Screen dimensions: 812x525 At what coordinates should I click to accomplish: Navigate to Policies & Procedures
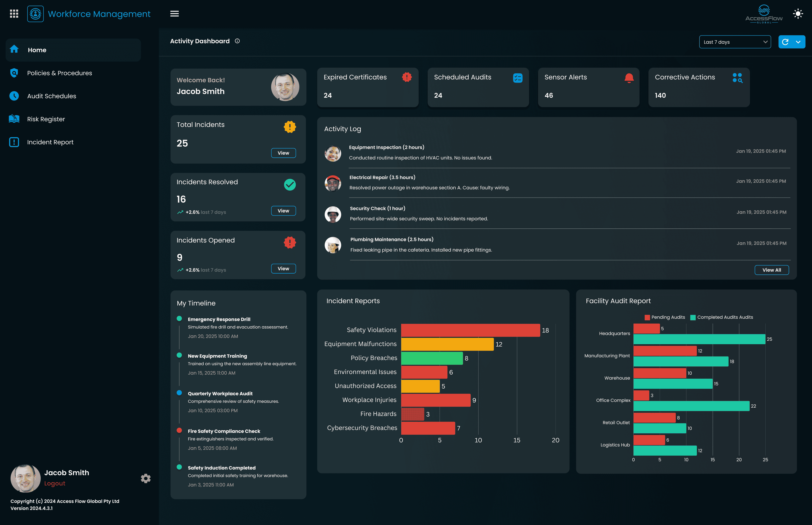59,73
